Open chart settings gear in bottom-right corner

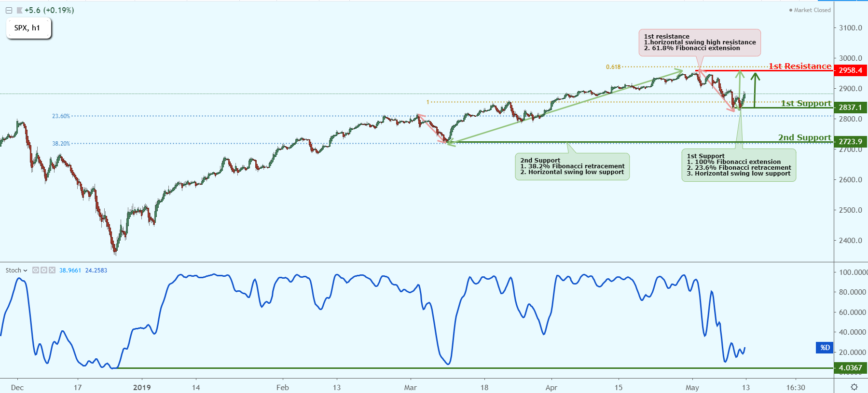click(x=854, y=387)
